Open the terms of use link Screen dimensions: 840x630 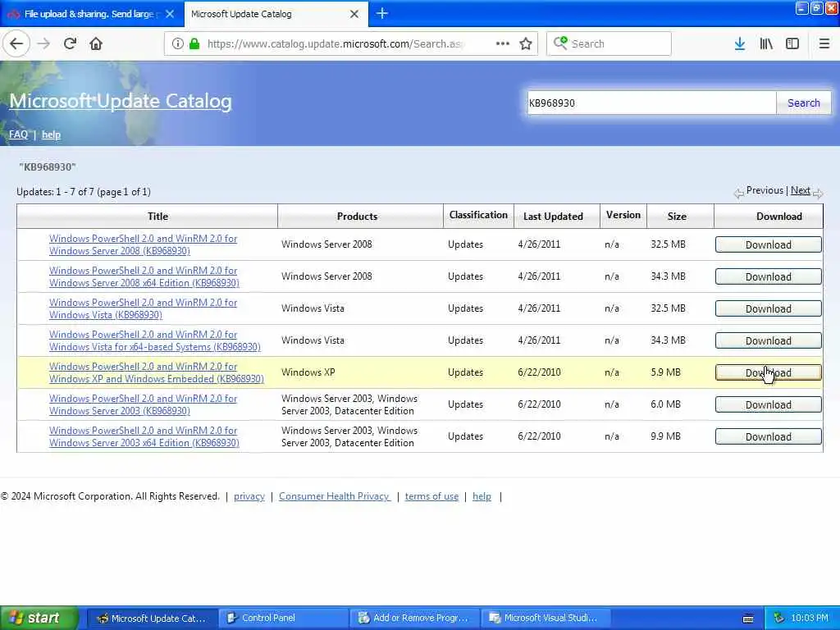pyautogui.click(x=431, y=496)
